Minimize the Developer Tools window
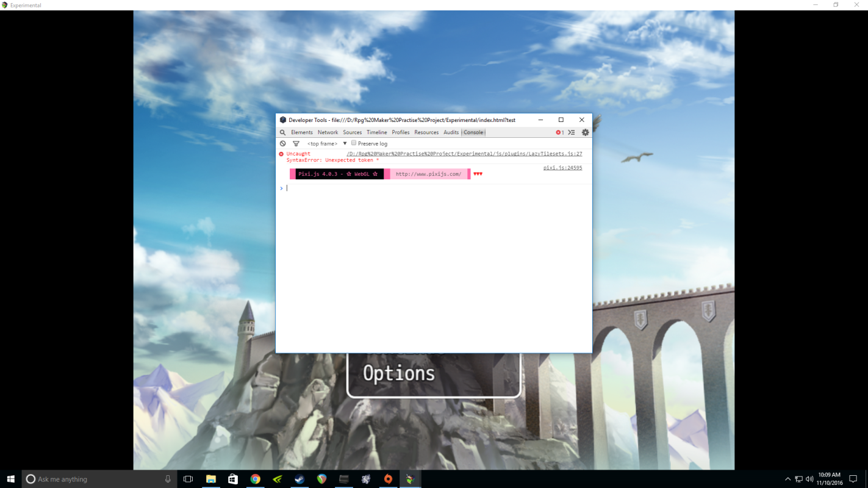The image size is (868, 488). click(x=540, y=120)
